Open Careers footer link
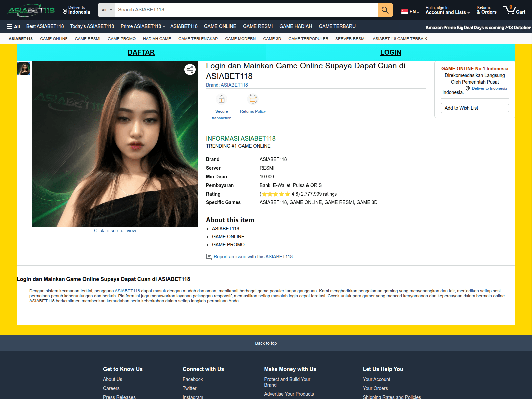This screenshot has width=532, height=399. pyautogui.click(x=111, y=388)
